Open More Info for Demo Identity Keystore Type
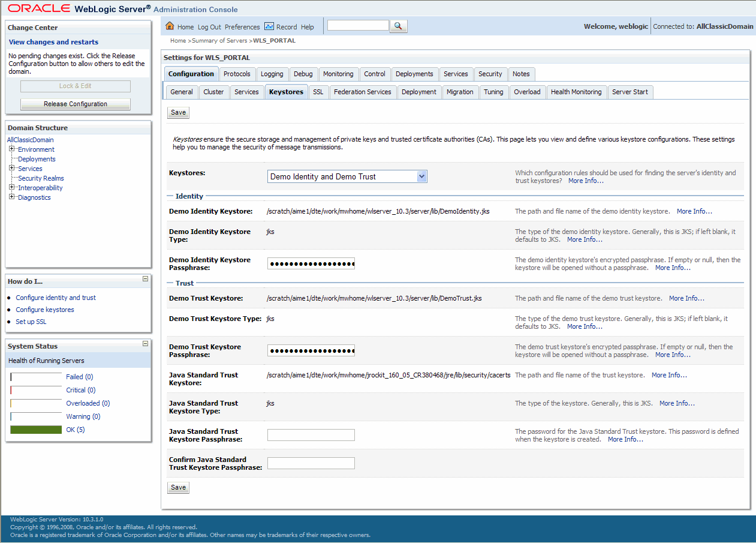This screenshot has width=756, height=543. click(585, 239)
